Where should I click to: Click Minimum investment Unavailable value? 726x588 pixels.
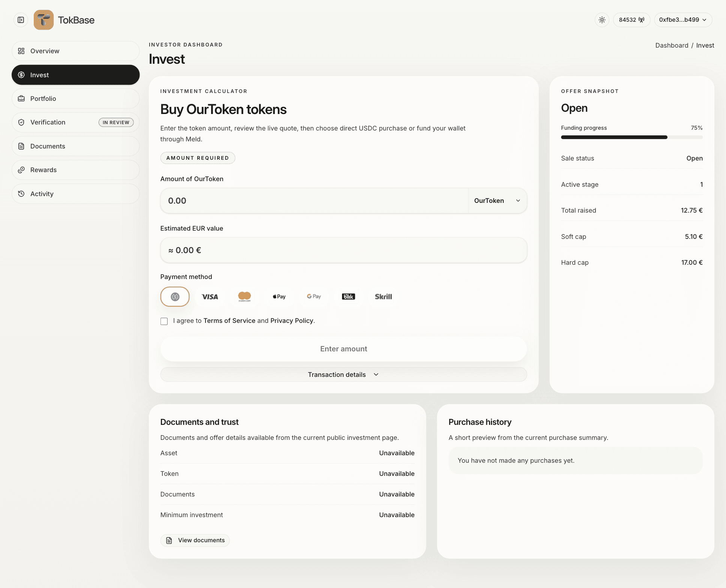point(397,515)
